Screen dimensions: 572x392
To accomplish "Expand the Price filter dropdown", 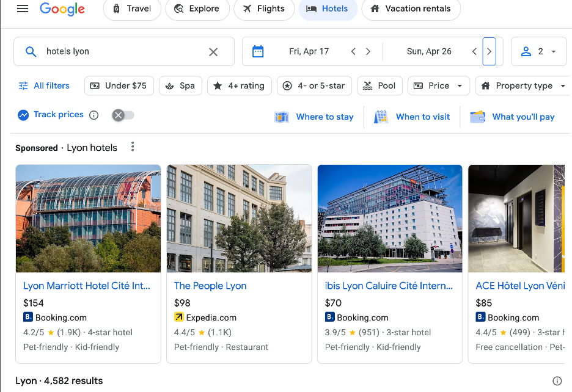I will pos(439,85).
